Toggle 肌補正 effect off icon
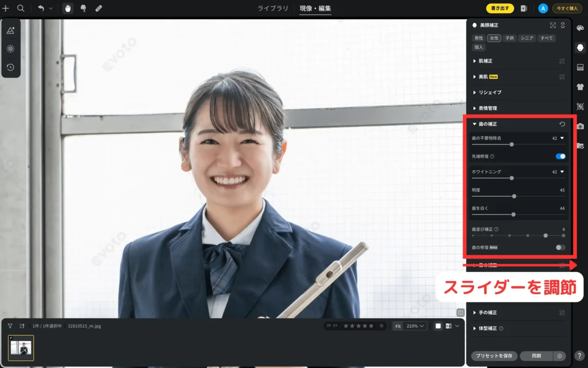 562,61
